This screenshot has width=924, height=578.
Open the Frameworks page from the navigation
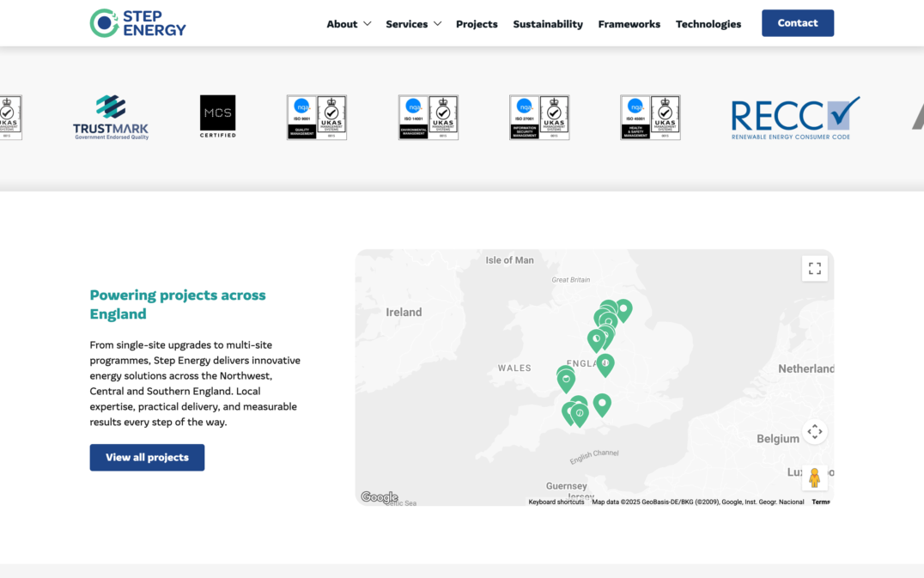pos(629,24)
